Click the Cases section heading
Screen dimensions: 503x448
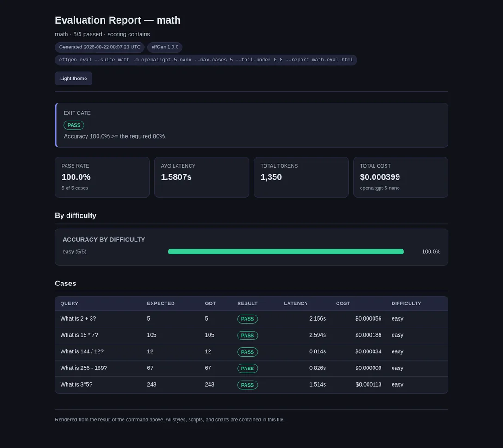66,283
